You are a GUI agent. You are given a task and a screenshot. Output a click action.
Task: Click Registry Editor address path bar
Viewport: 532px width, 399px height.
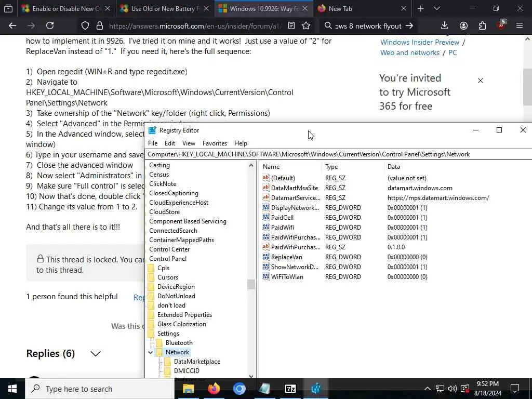(x=338, y=154)
